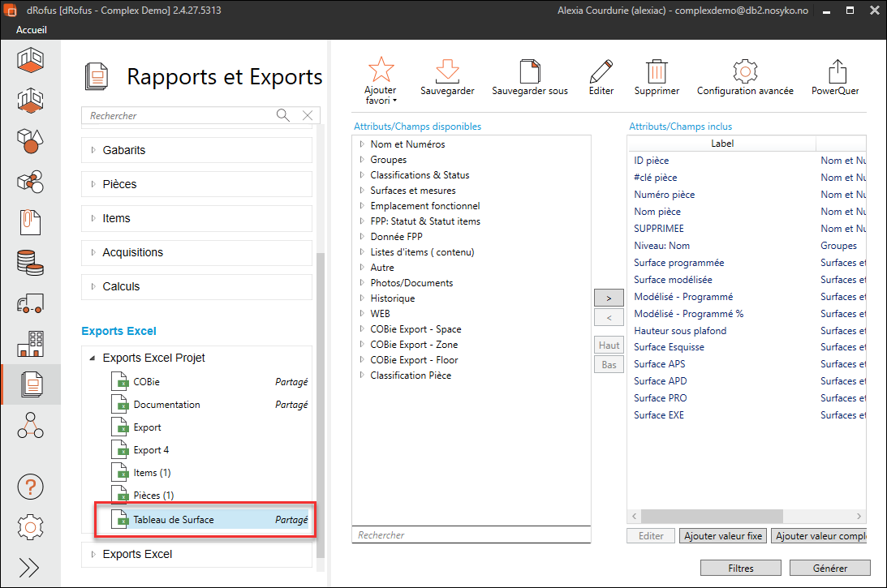This screenshot has width=887, height=588.
Task: Click the Sauvegarder download icon
Action: pos(447,71)
